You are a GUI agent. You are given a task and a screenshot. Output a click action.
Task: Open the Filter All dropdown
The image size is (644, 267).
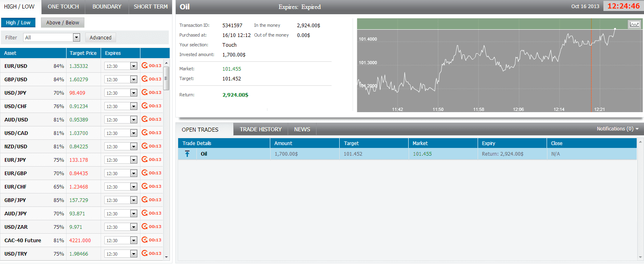pos(52,37)
